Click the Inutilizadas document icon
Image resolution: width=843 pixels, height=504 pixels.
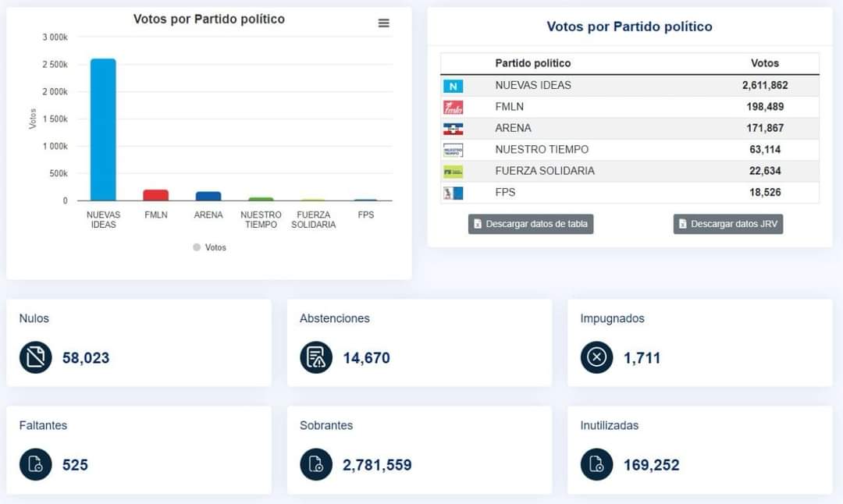(596, 465)
